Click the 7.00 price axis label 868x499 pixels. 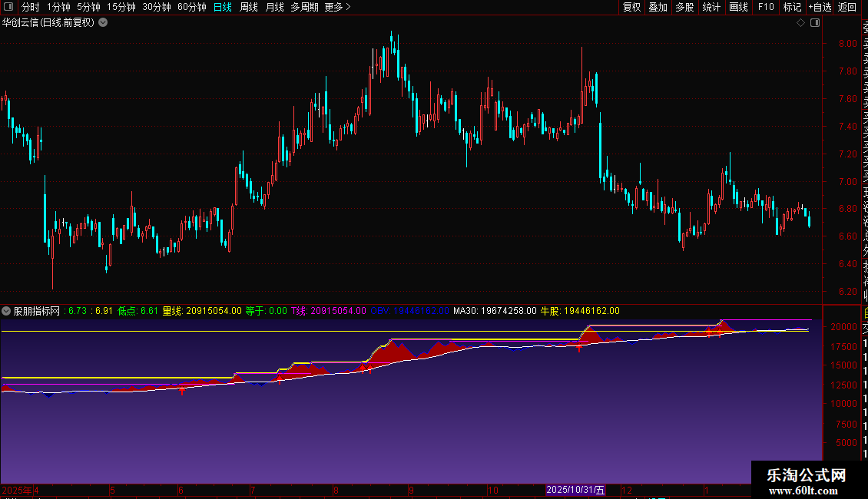[847, 181]
